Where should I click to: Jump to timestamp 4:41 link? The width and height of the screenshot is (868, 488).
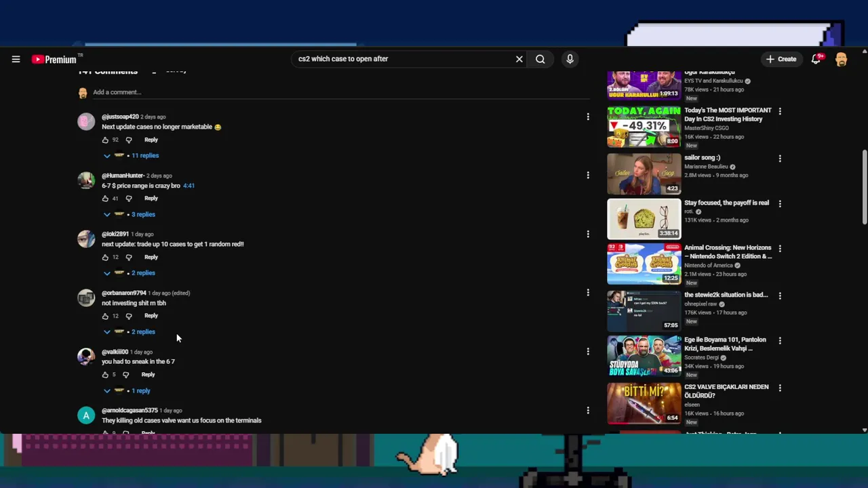pyautogui.click(x=189, y=186)
